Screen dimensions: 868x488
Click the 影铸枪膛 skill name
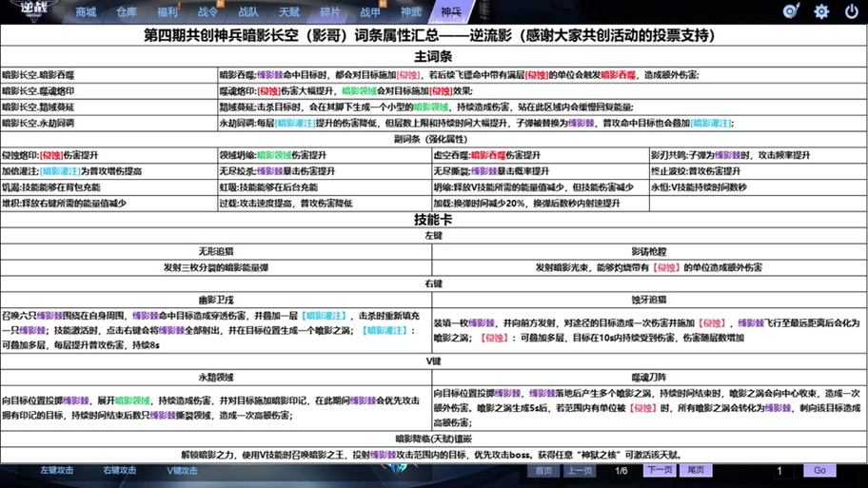pyautogui.click(x=649, y=251)
